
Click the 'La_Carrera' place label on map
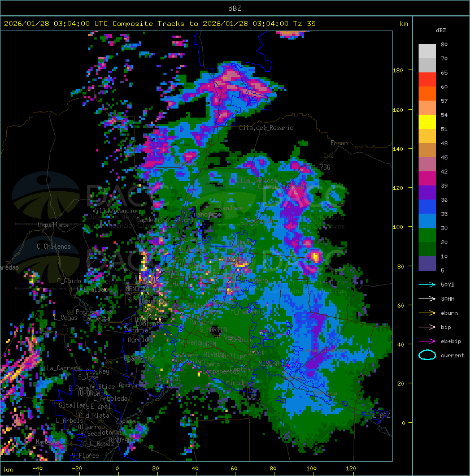[64, 368]
